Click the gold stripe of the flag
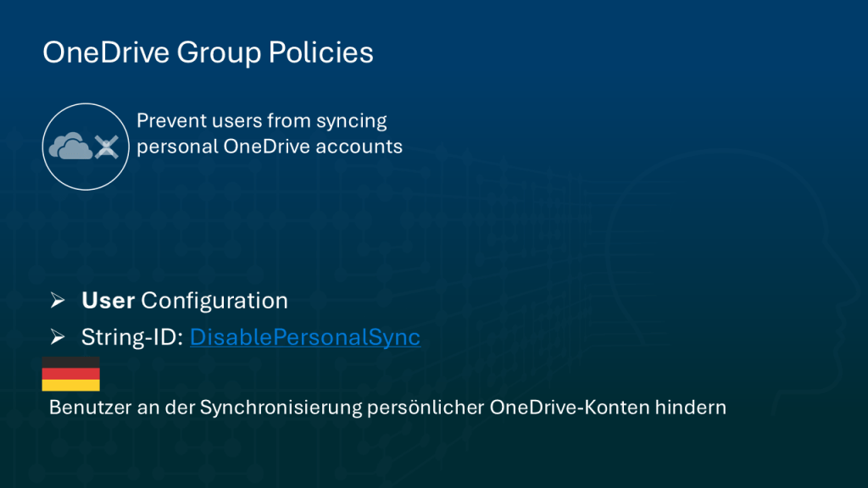This screenshot has width=868, height=488. pos(71,385)
